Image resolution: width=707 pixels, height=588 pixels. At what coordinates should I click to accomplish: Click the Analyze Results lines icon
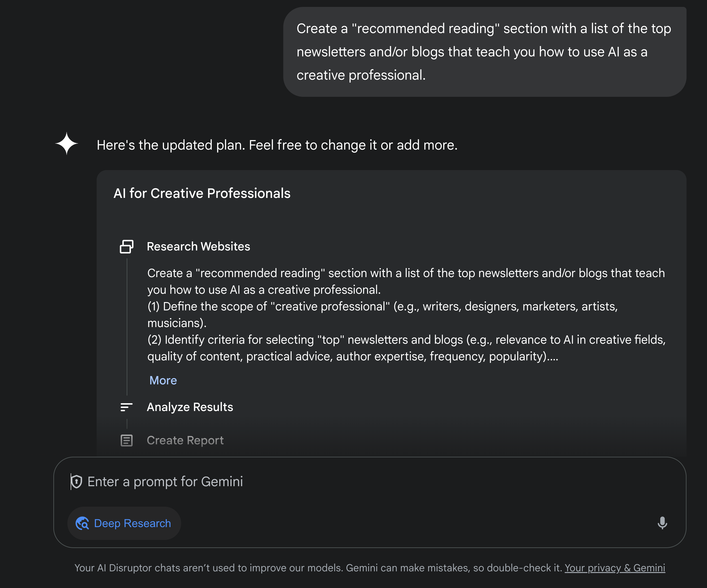tap(127, 407)
